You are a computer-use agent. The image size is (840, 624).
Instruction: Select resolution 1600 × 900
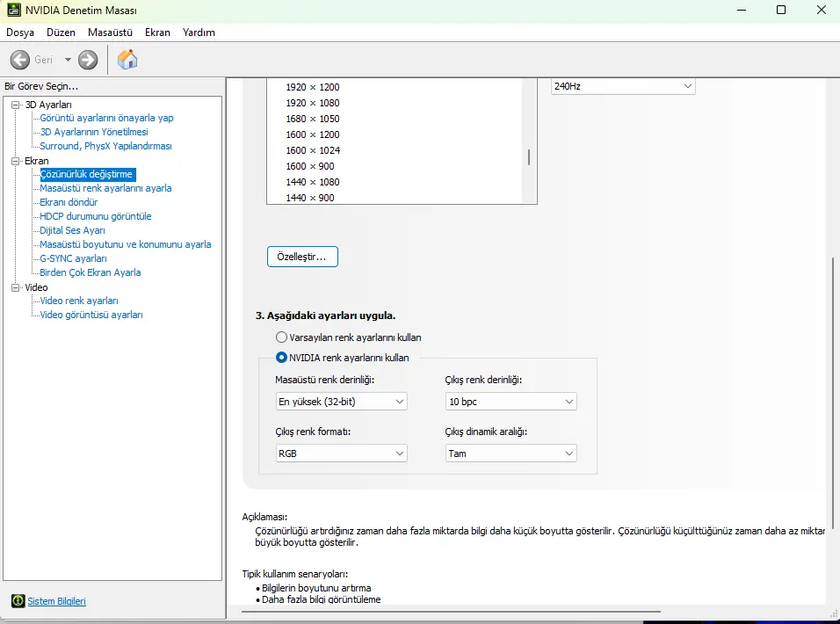click(x=309, y=166)
